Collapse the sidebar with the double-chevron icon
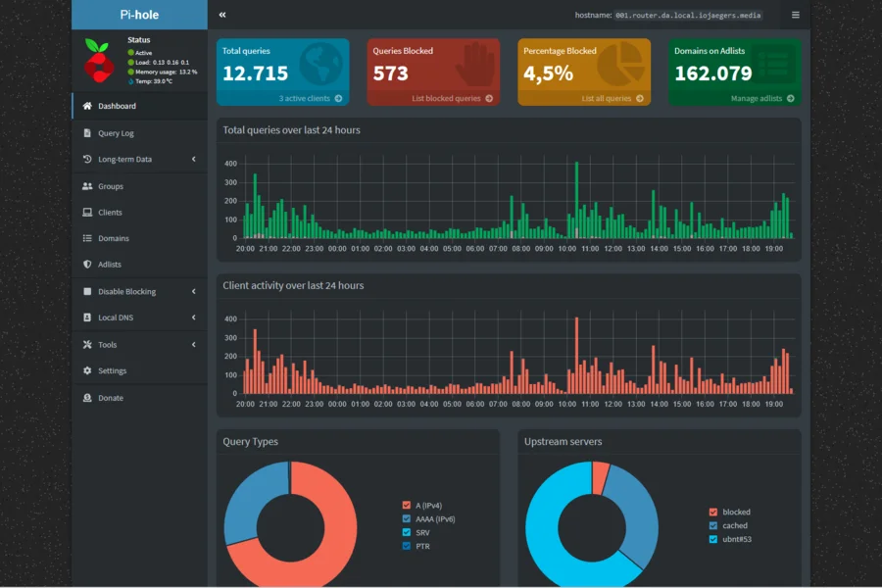This screenshot has height=588, width=882. tap(222, 15)
